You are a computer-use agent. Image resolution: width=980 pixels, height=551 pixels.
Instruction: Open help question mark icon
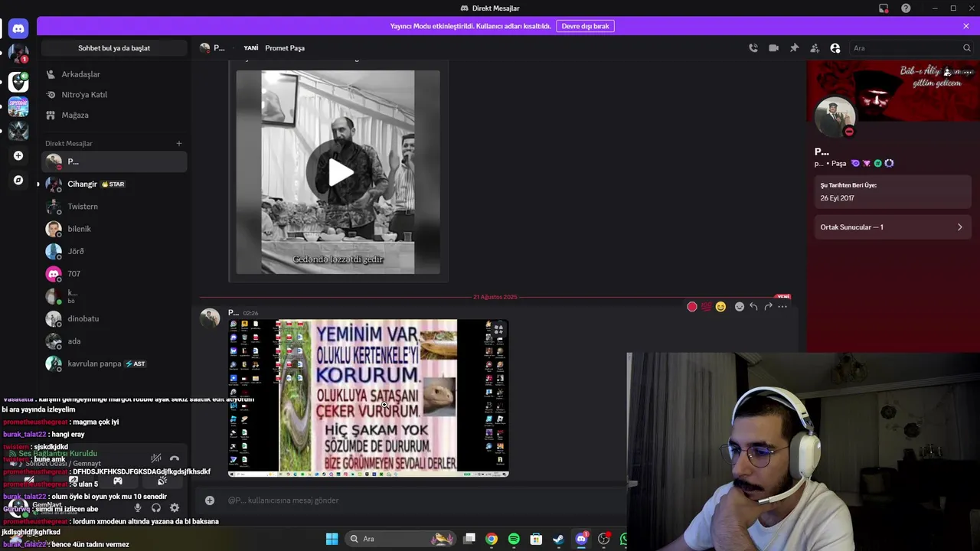pos(906,8)
